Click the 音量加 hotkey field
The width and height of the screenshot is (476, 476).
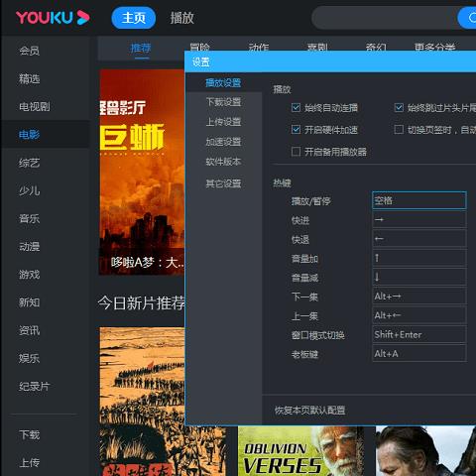pyautogui.click(x=419, y=258)
